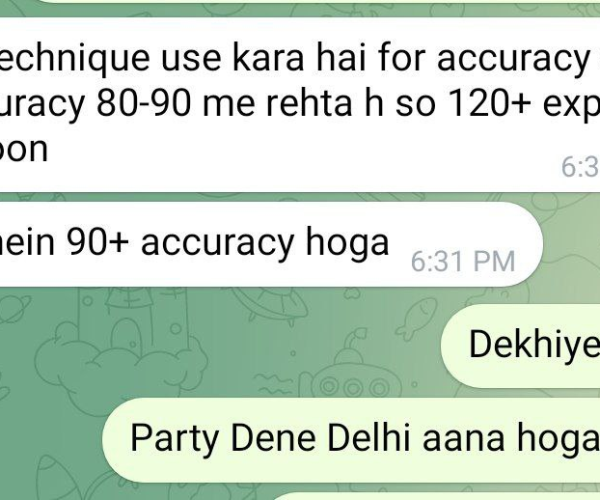Tap the long message about technique and accuracy
This screenshot has width=600, height=500.
click(x=300, y=104)
